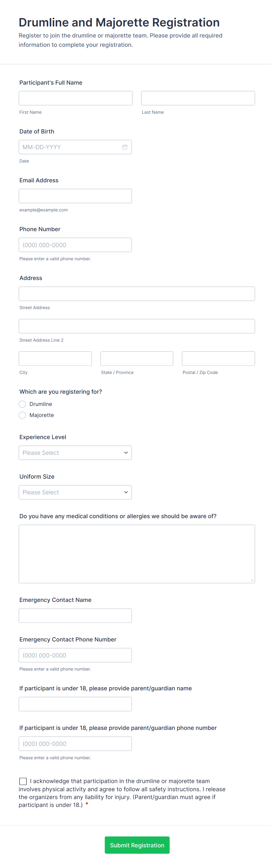Open the Uniform Size dropdown
This screenshot has width=271, height=868.
click(x=75, y=492)
